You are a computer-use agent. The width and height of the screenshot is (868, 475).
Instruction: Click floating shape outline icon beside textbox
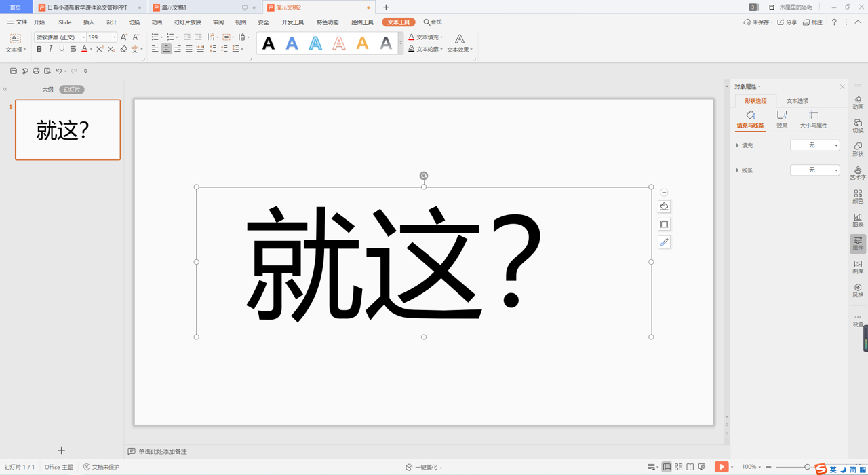(664, 224)
